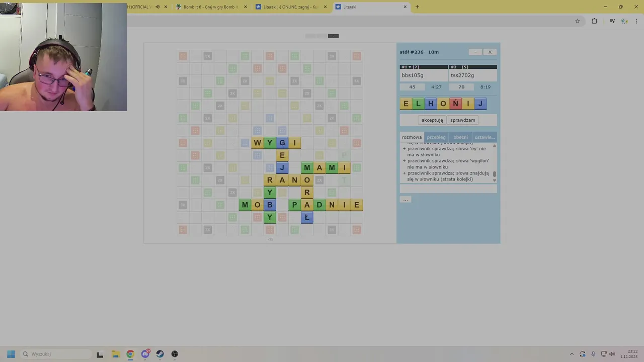Open the 'przebieg' tab
Viewport: 644px width, 362px height.
tap(436, 137)
